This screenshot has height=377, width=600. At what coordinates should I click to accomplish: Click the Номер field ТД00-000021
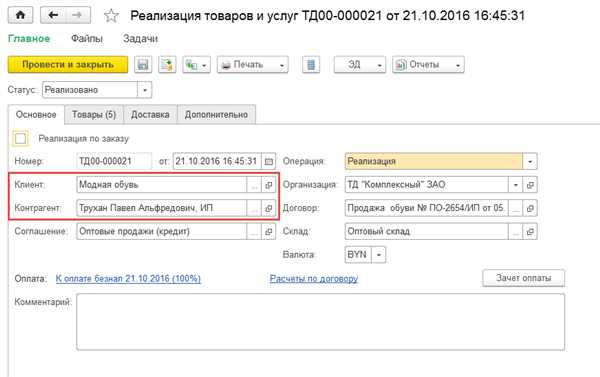114,161
